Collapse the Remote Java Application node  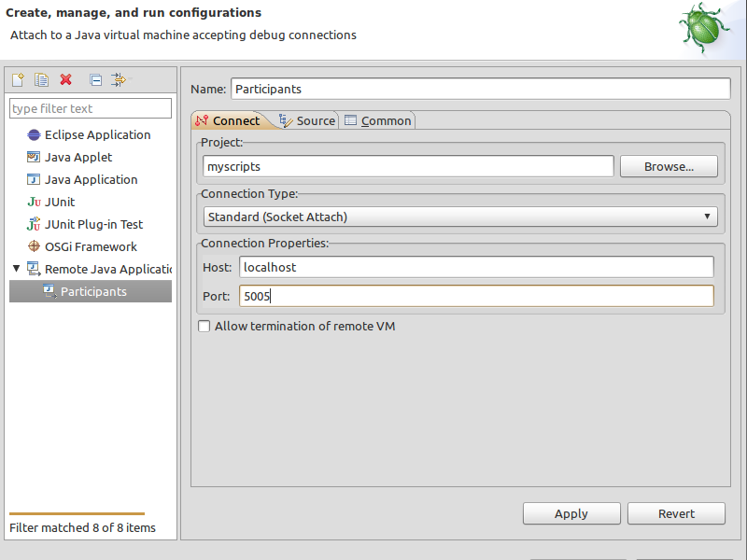point(16,269)
